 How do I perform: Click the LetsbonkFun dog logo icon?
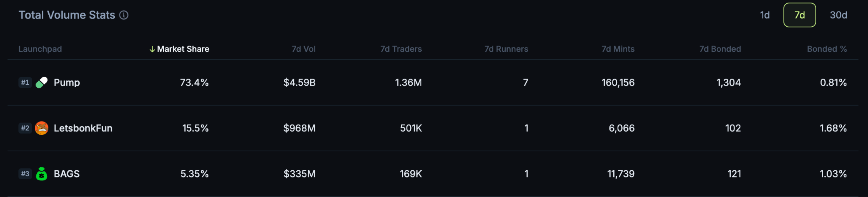tap(42, 128)
